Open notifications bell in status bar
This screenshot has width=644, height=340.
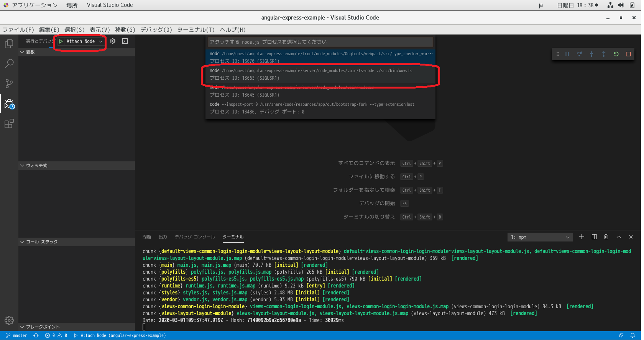tap(632, 335)
